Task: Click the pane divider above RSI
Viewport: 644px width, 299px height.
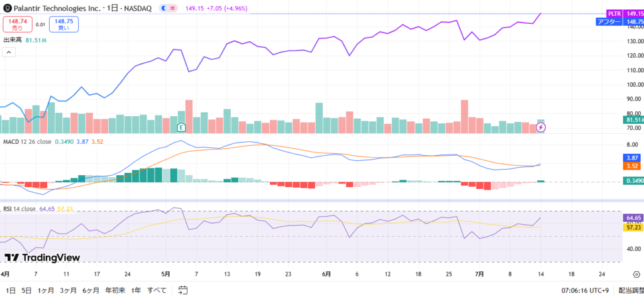Action: pos(311,200)
